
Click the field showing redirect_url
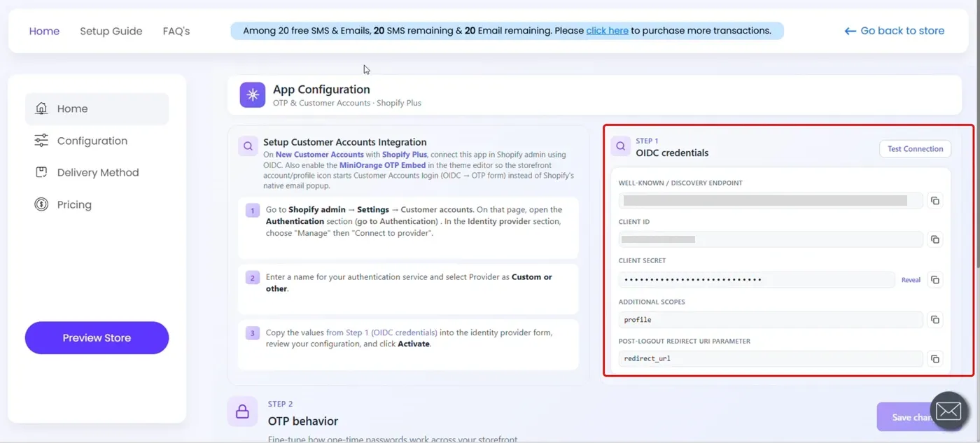[x=771, y=359]
